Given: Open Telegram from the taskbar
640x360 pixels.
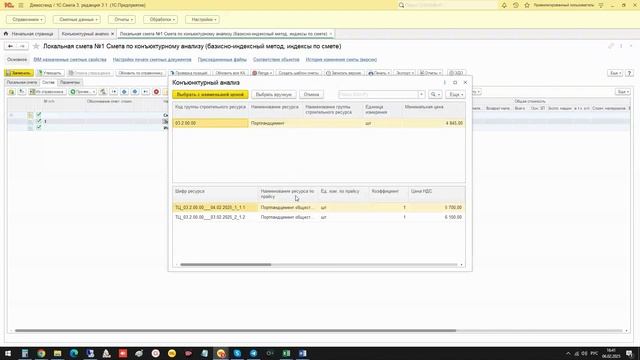Looking at the screenshot, I should point(253,353).
